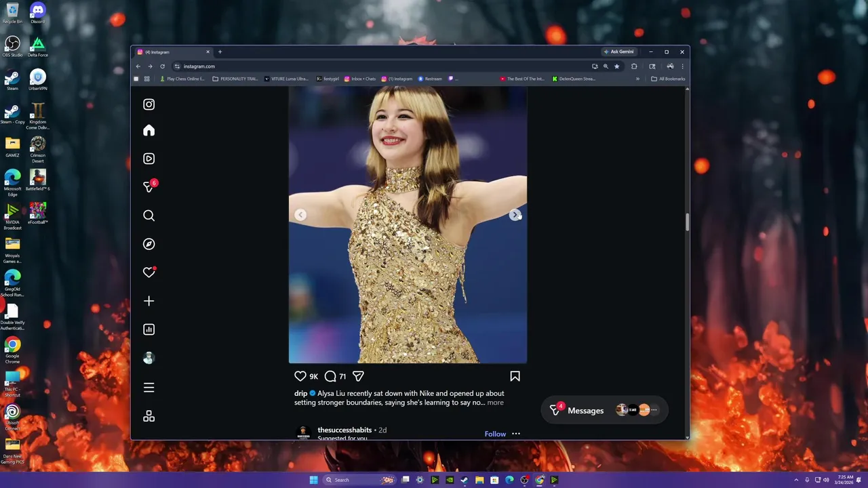868x488 pixels.
Task: Open options menu for thesuccesshabits post
Action: (516, 434)
